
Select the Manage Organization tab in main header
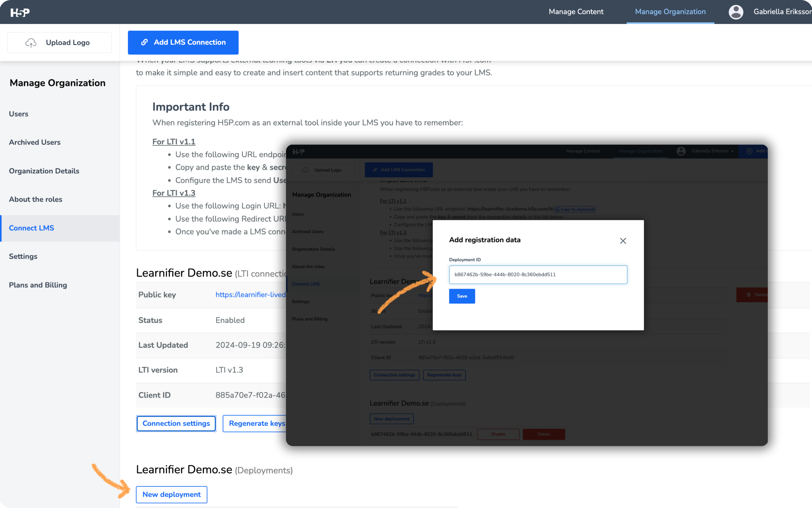point(670,12)
